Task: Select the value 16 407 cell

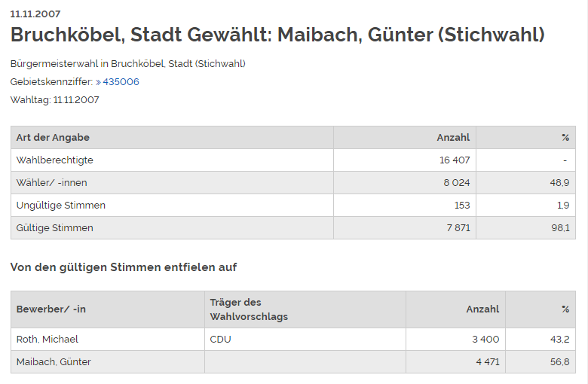Action: point(455,160)
